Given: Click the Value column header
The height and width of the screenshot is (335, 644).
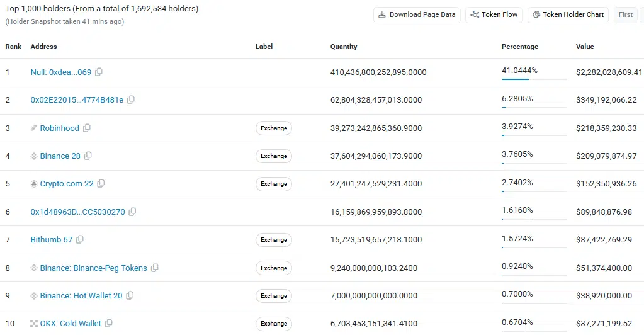Looking at the screenshot, I should 585,47.
